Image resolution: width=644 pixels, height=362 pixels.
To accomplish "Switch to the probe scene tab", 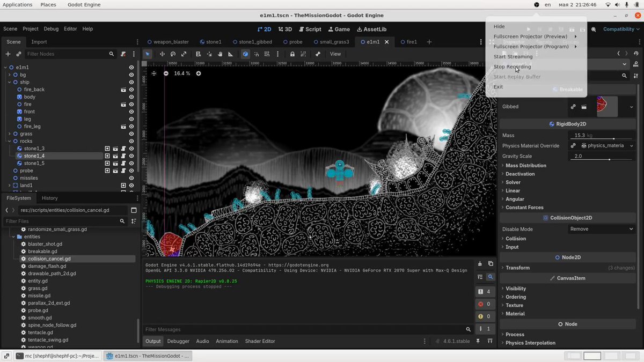I will coord(292,42).
